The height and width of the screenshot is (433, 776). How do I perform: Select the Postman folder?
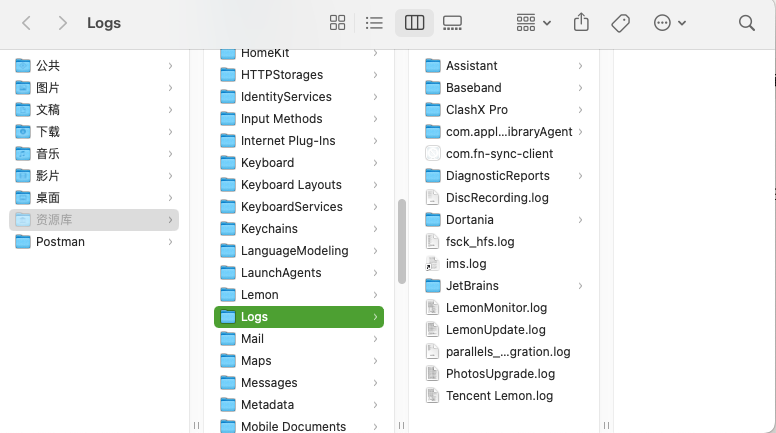pos(94,241)
